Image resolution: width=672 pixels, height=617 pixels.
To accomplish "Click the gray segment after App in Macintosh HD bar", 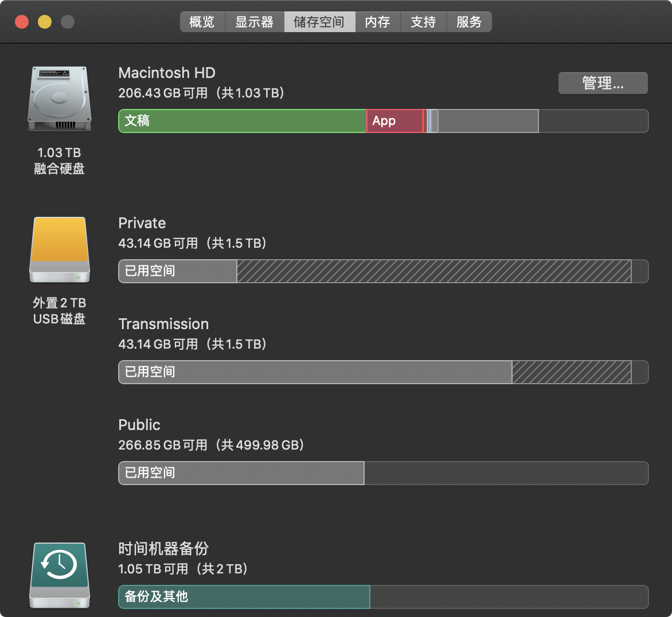I will (x=488, y=121).
